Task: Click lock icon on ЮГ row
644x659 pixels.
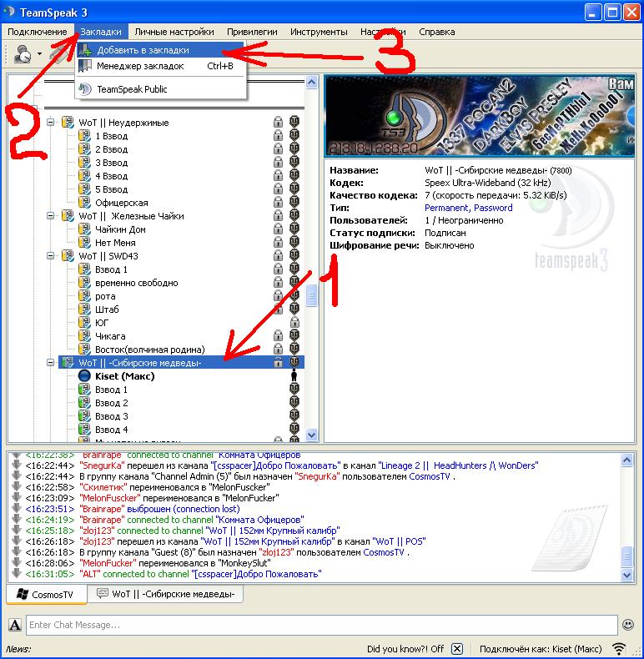Action: (x=294, y=322)
